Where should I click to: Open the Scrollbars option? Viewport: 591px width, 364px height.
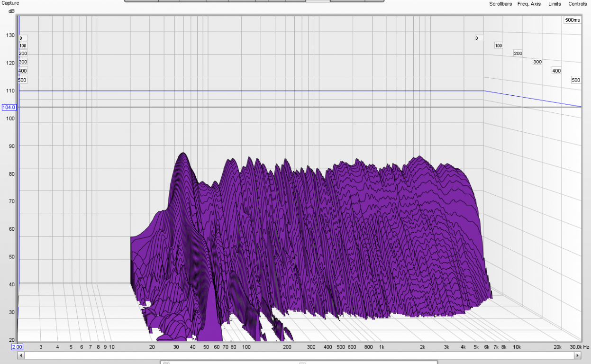tap(500, 4)
